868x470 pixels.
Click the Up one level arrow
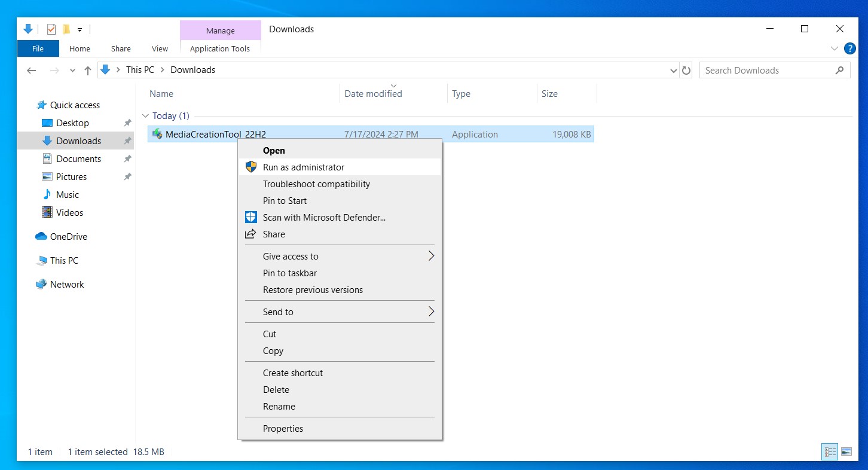coord(88,71)
